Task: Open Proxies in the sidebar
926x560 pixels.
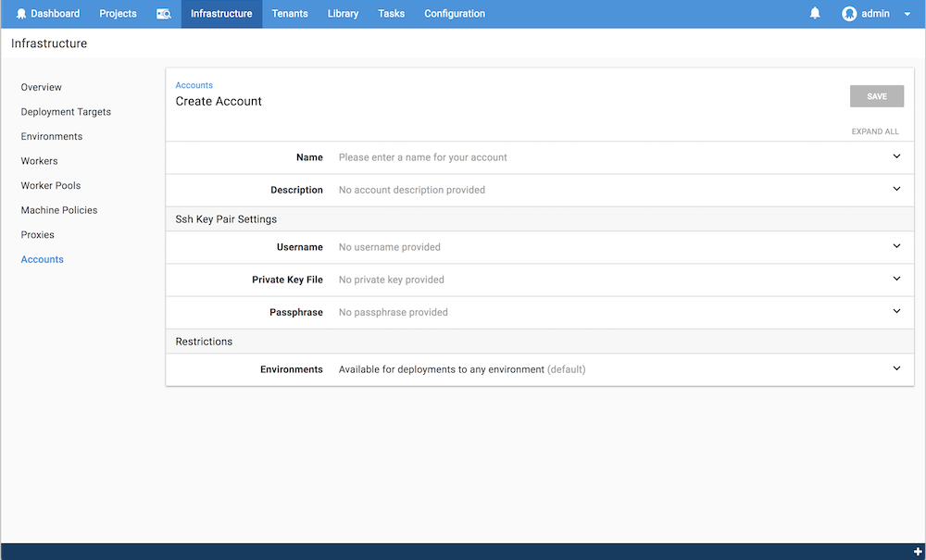Action: coord(38,235)
